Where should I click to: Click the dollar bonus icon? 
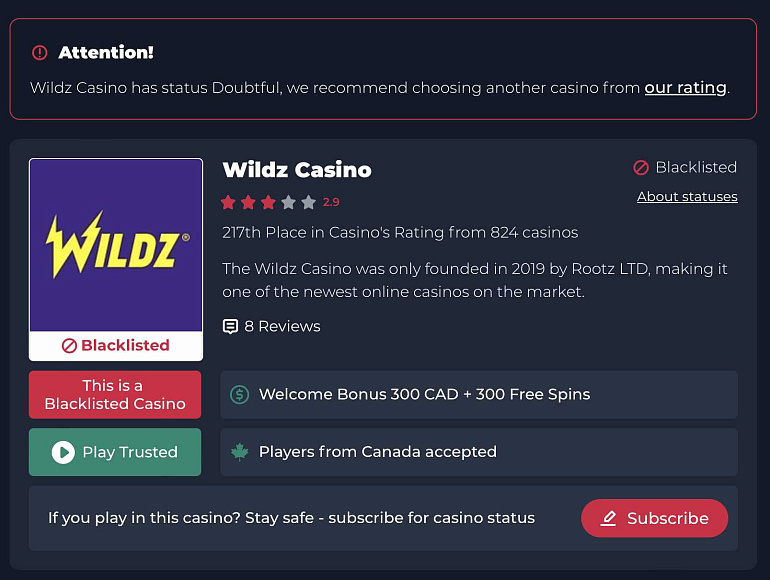coord(240,394)
